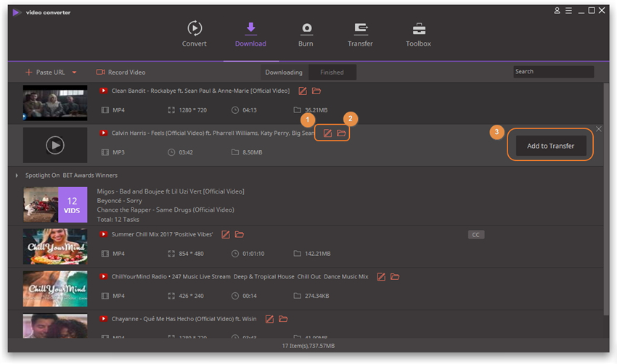Select the Summer Chill Mix 2017 title text
This screenshot has width=617, height=364.
pos(162,234)
